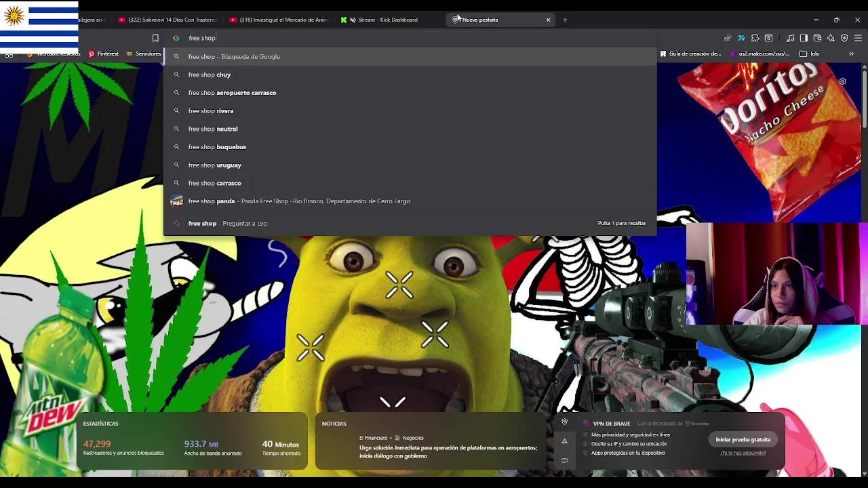Click the gray cube extension icon in toolbar
The height and width of the screenshot is (488, 868).
tap(728, 38)
